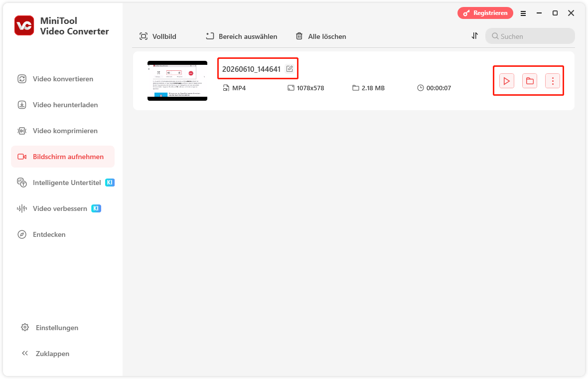588x379 pixels.
Task: Select Bildschirm aufnehmen in sidebar
Action: [x=63, y=157]
